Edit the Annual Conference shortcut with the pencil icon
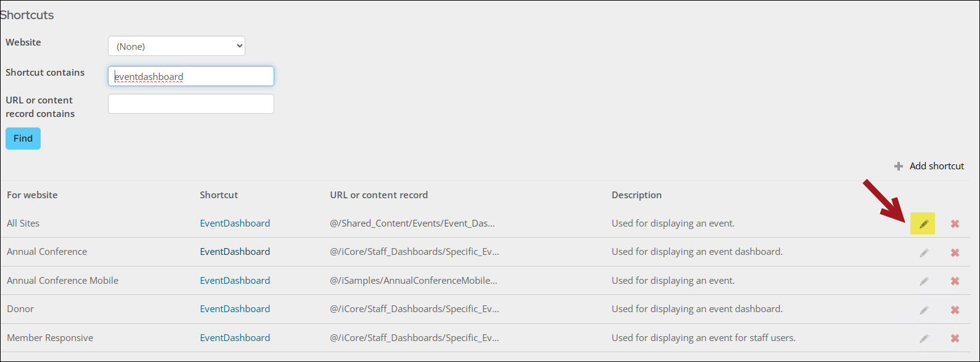The height and width of the screenshot is (362, 980). 923,252
